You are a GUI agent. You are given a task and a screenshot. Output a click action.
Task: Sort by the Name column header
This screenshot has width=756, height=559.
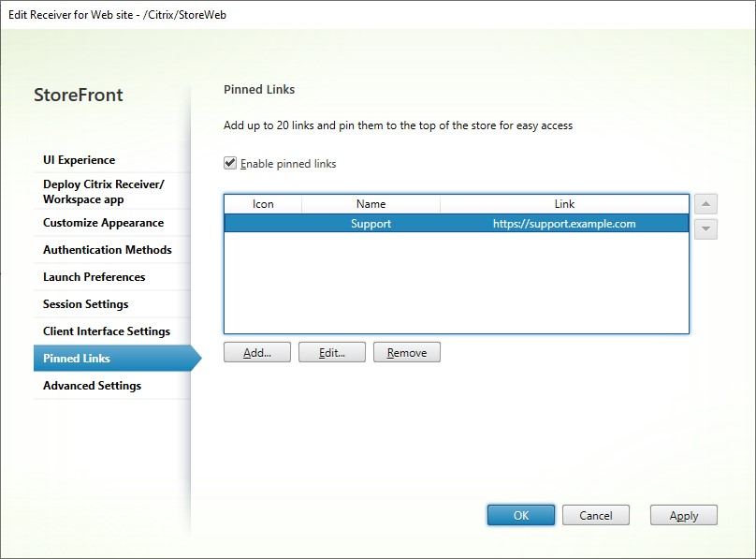point(371,204)
